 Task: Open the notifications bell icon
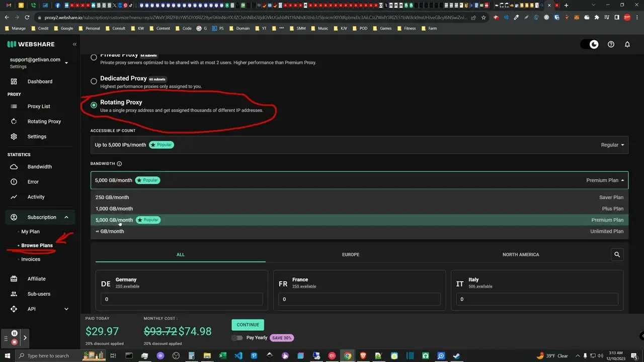point(627,44)
